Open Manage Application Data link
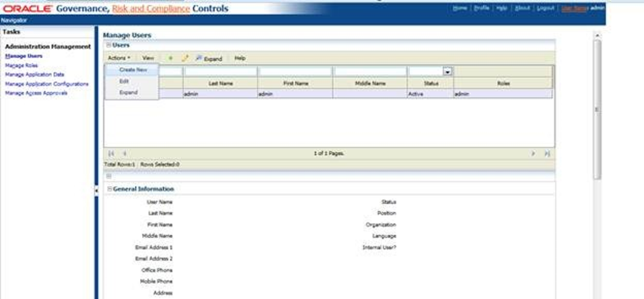 [34, 75]
